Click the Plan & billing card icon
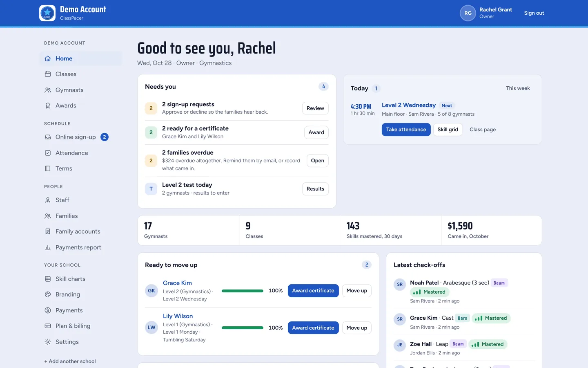 [48, 326]
